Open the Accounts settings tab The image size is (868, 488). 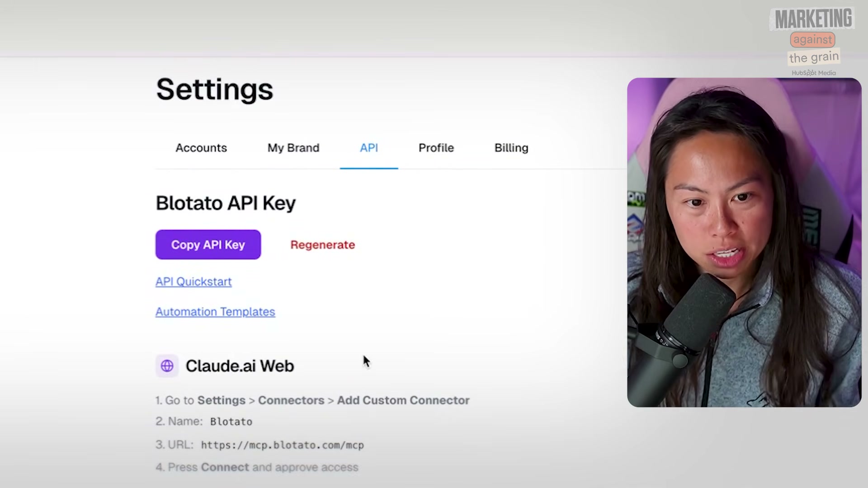pos(201,148)
